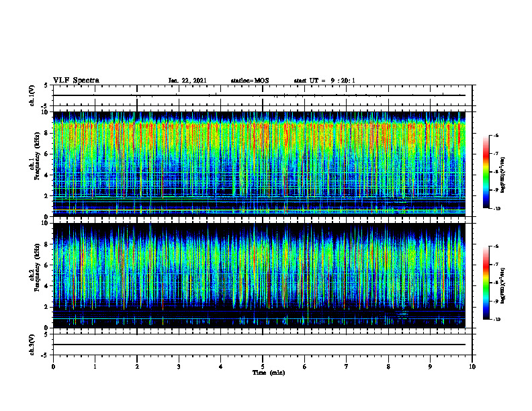Screen dimensions: 532x411
Task: Click the ch.1 voltage trace line
Action: 259,95
